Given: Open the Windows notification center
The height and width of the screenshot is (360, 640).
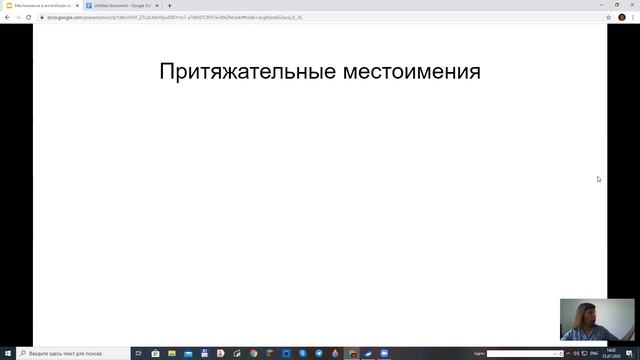Looking at the screenshot, I should tap(629, 353).
